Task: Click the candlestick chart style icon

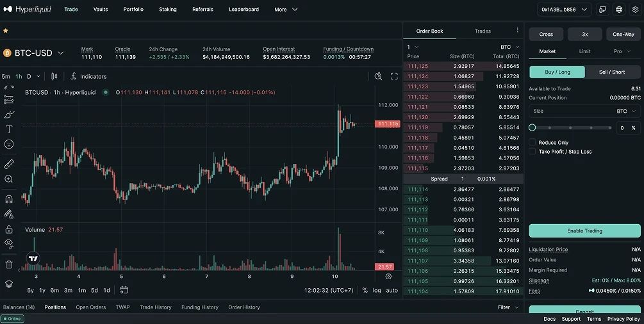Action: (x=54, y=76)
